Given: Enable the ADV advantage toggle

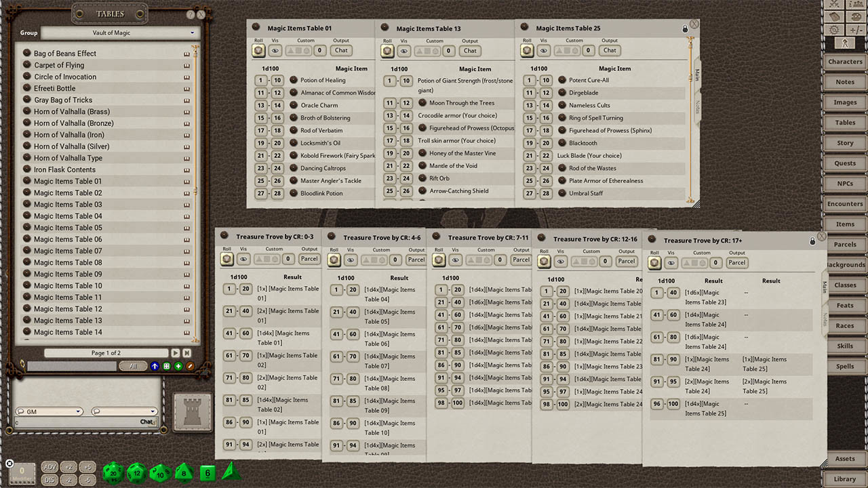Looking at the screenshot, I should pos(50,466).
